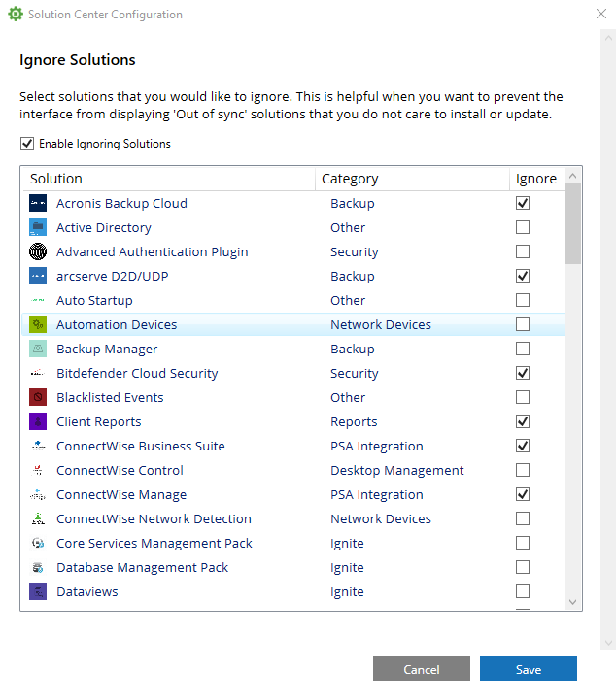Click the Advanced Authentication Plugin fingerprint icon

coord(38,252)
